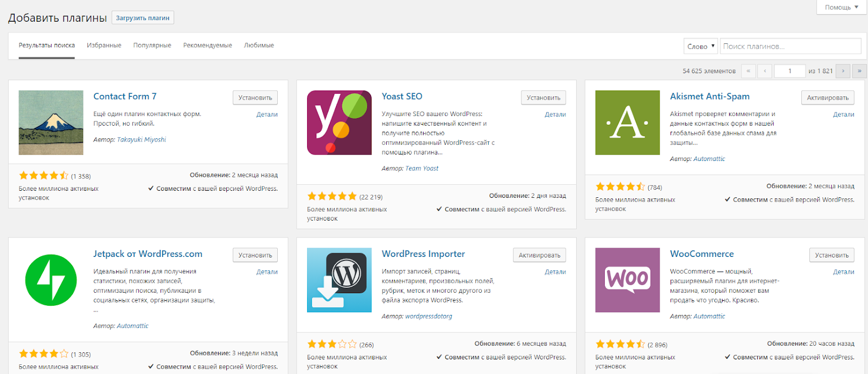Activate the Akismet Anti-Spam plugin
Viewport: 868px width, 374px height.
click(x=827, y=98)
